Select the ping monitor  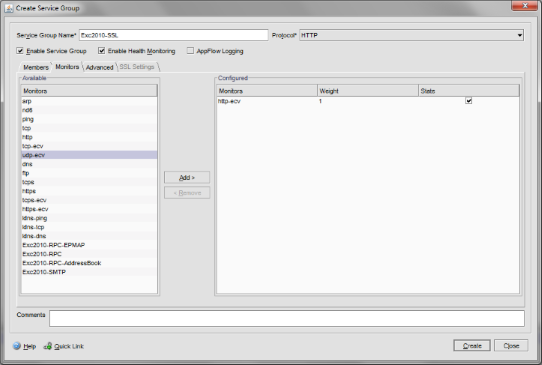[89, 119]
